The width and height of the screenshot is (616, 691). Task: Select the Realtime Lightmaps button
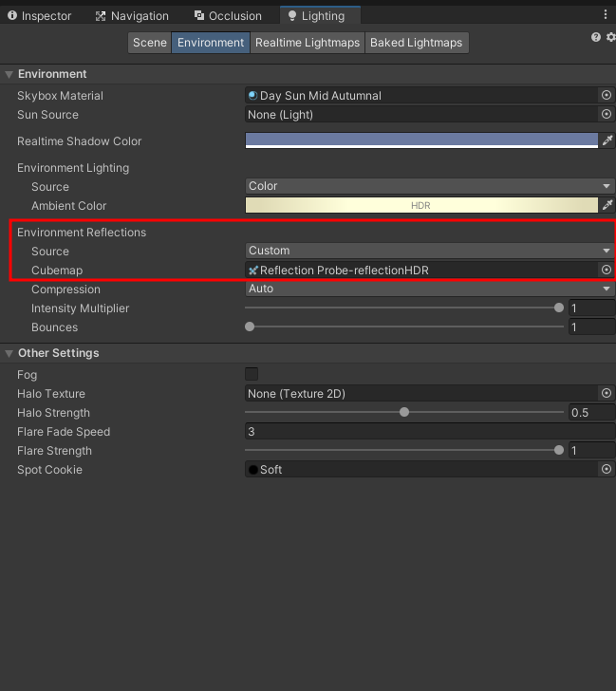(308, 43)
